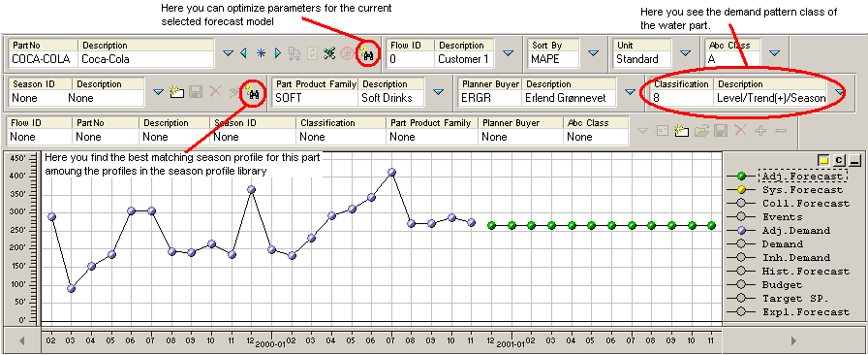Create new season profile icon

[x=176, y=92]
